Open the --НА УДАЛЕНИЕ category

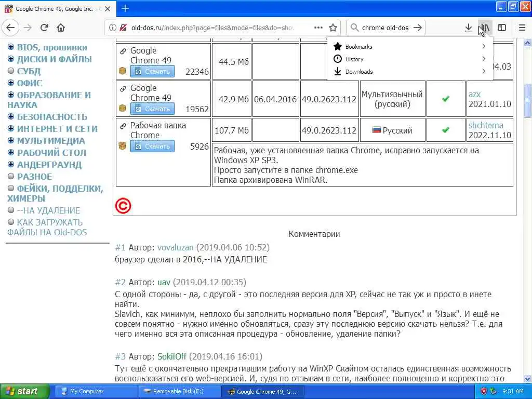[48, 211]
